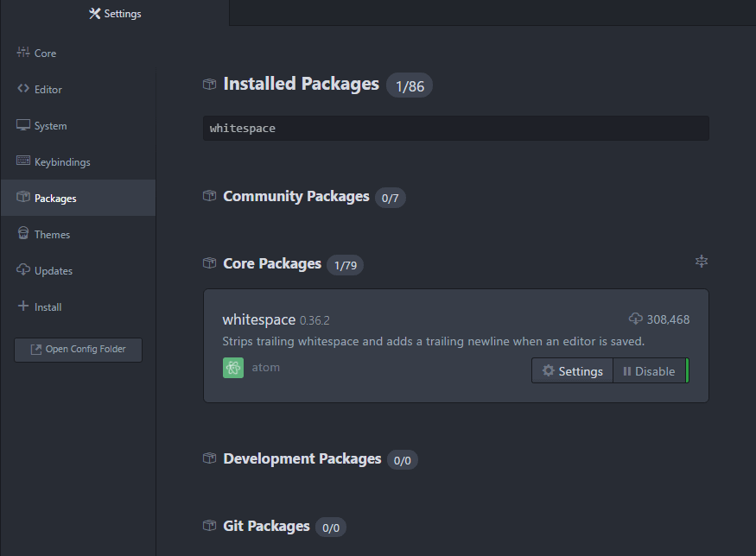Viewport: 756px width, 556px height.
Task: Click the Editor code brackets icon
Action: tap(23, 89)
